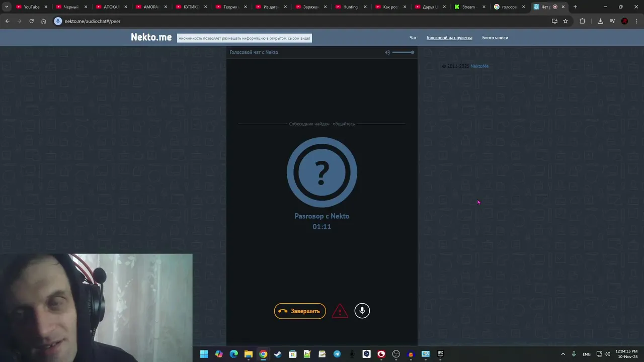
Task: Click the browser address bar
Action: pyautogui.click(x=302, y=21)
